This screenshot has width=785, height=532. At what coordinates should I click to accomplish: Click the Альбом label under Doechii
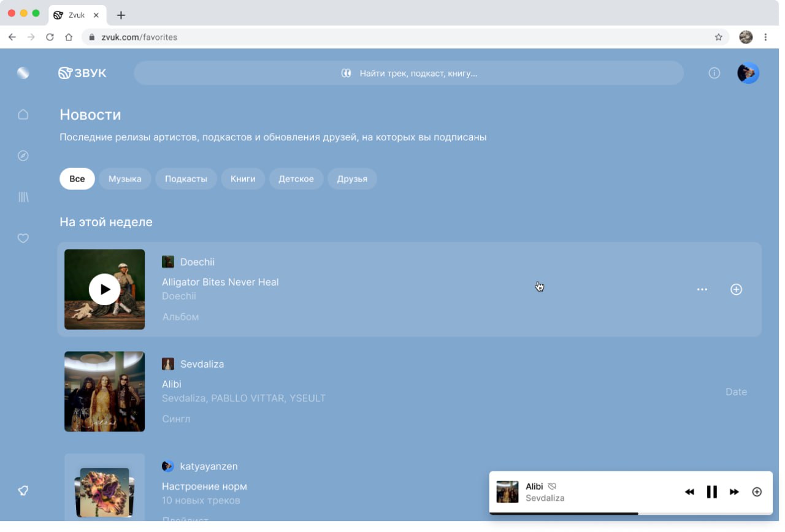180,317
